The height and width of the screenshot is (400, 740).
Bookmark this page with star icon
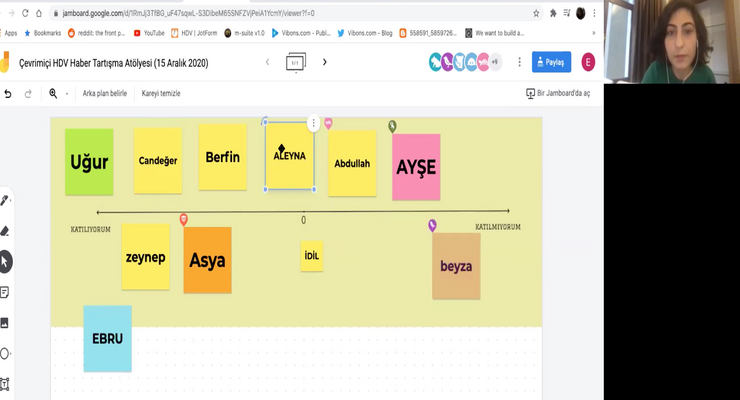point(536,13)
